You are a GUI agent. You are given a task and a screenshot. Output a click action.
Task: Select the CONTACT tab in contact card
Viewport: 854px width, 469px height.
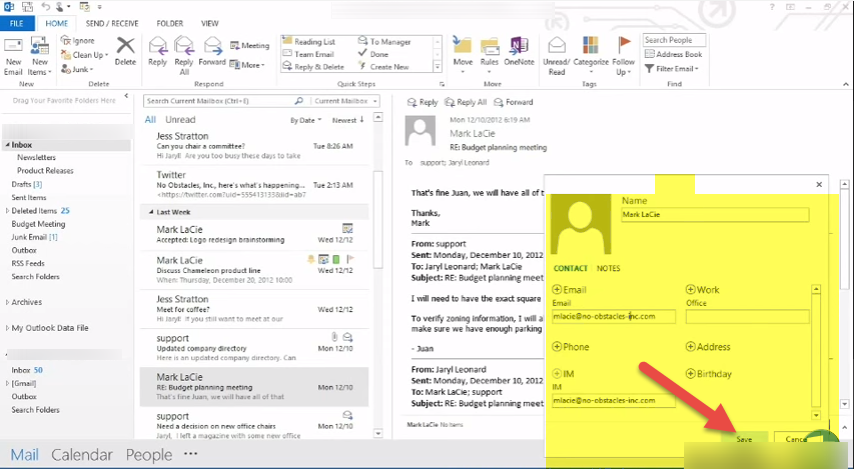pyautogui.click(x=570, y=269)
